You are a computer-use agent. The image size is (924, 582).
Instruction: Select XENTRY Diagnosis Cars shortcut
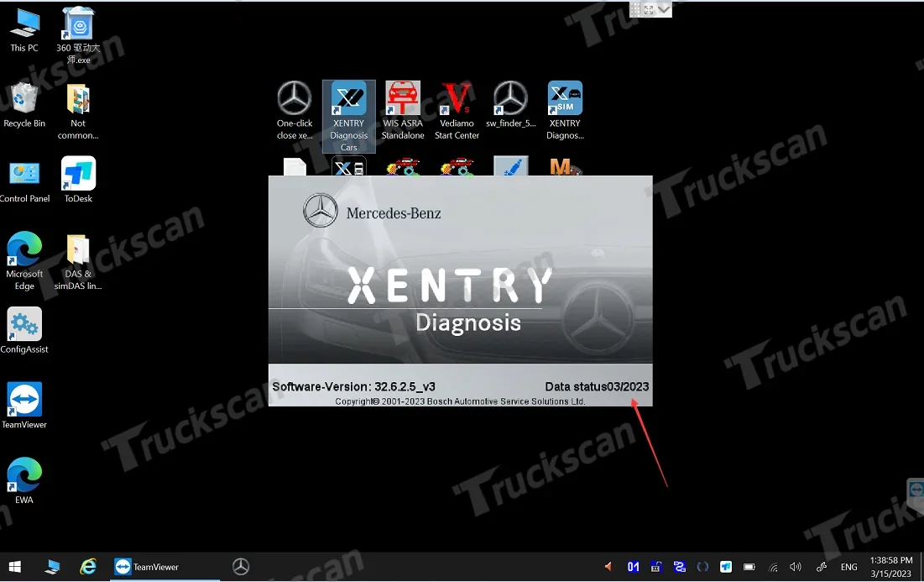click(349, 117)
